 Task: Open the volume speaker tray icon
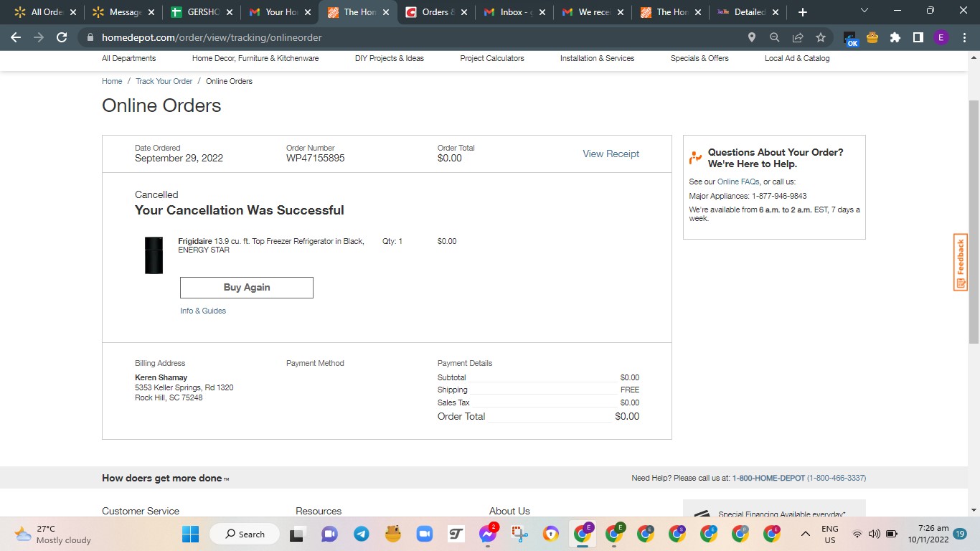point(874,534)
